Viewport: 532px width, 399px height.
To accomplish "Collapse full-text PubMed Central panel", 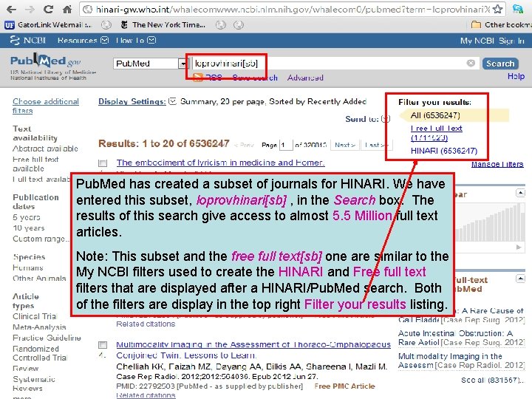I will tap(520, 279).
